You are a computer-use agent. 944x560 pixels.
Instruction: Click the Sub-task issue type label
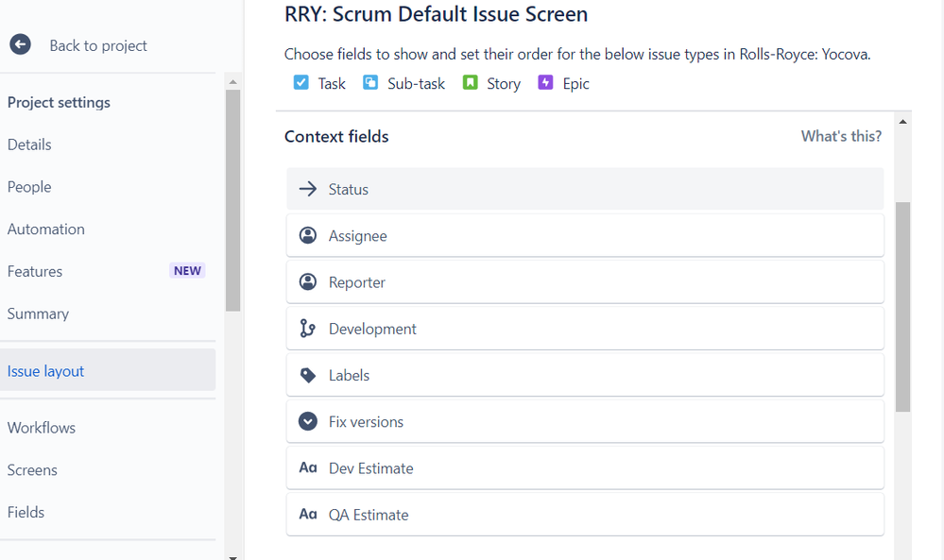click(x=416, y=84)
